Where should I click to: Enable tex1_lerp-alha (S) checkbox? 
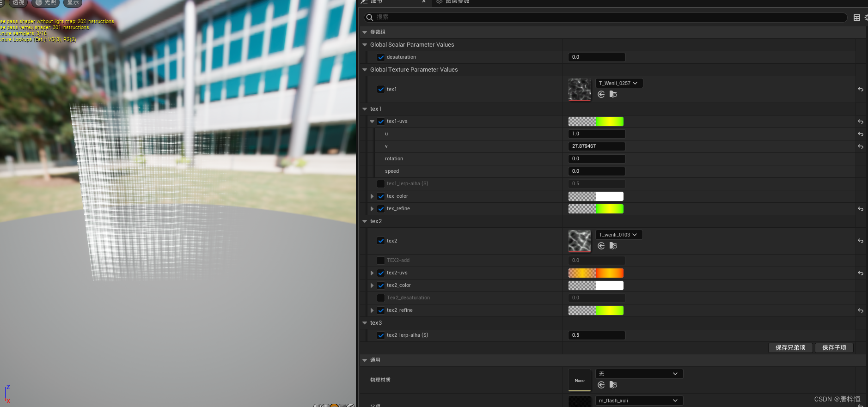tap(381, 184)
